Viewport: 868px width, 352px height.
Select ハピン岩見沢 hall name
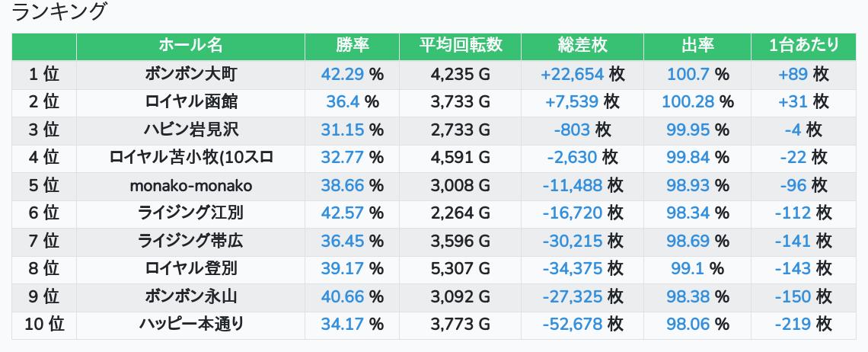[190, 130]
